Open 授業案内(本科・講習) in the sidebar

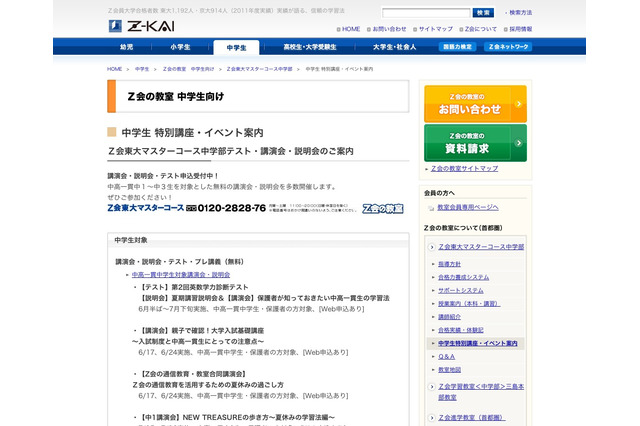coord(469,304)
